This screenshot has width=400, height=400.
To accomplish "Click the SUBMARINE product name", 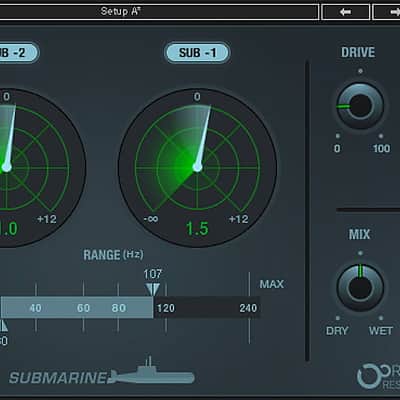I will click(x=58, y=378).
